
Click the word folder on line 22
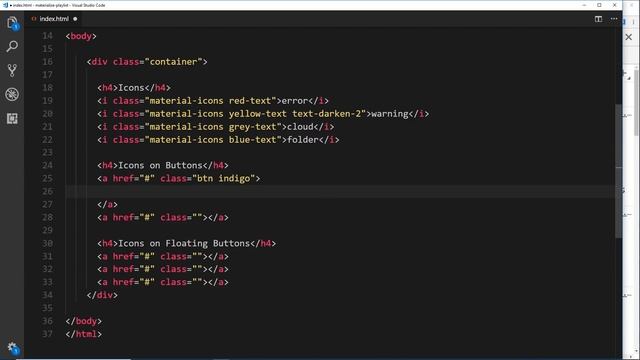pyautogui.click(x=302, y=140)
